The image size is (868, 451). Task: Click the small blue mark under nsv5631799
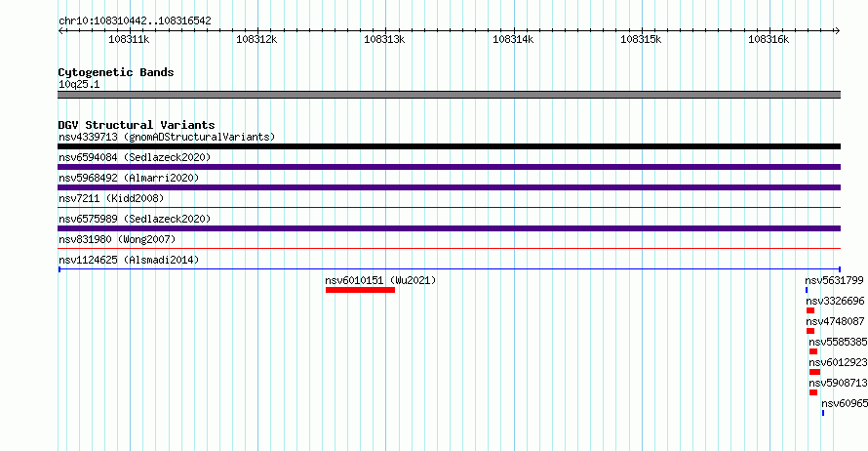click(807, 290)
